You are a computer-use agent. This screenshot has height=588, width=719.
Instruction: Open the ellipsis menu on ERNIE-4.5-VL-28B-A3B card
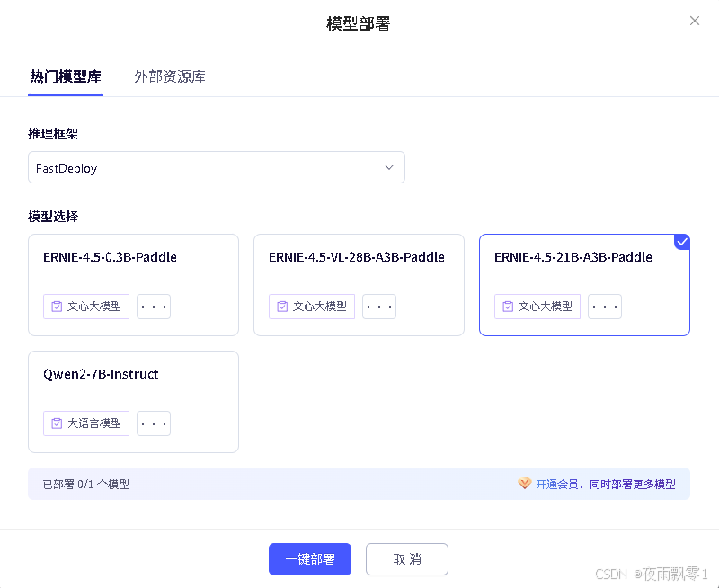[379, 307]
